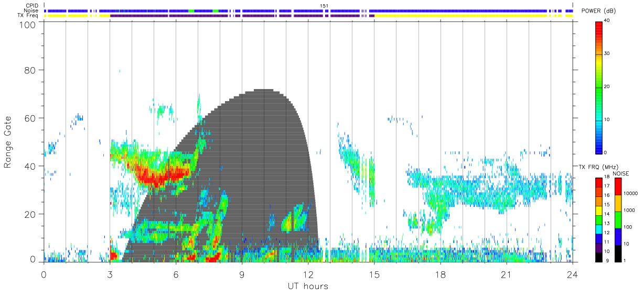Click the NOISE color bar
The image size is (644, 297).
618,219
